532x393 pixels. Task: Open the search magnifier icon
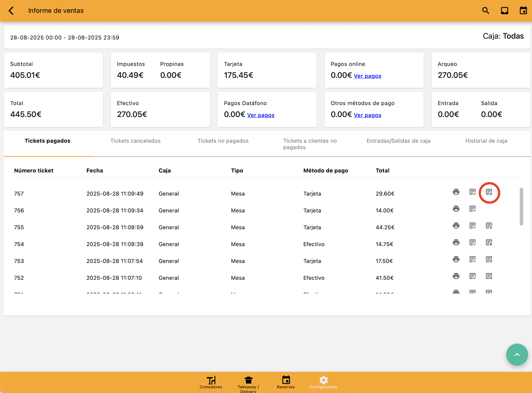tap(485, 11)
